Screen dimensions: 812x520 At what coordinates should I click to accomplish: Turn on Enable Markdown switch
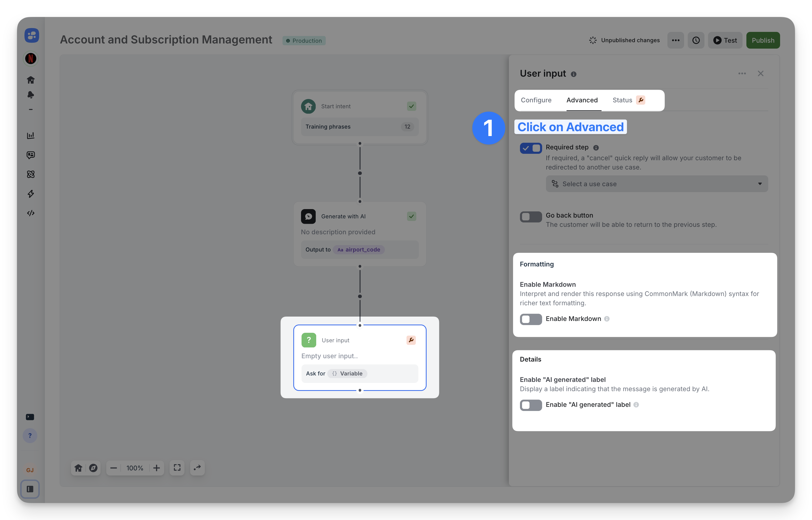[531, 319]
